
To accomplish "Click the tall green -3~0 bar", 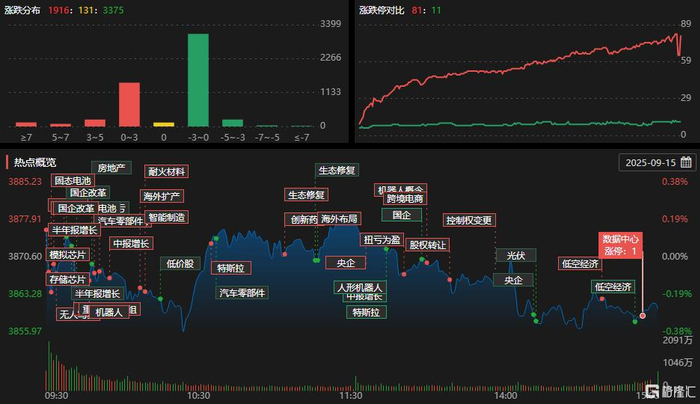I will tap(198, 80).
